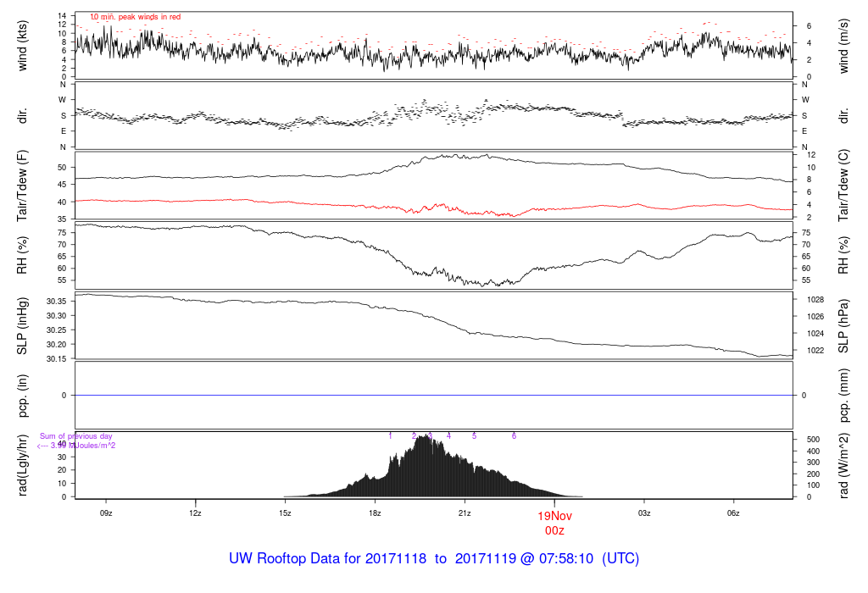Select the 03z time axis label

[644, 513]
